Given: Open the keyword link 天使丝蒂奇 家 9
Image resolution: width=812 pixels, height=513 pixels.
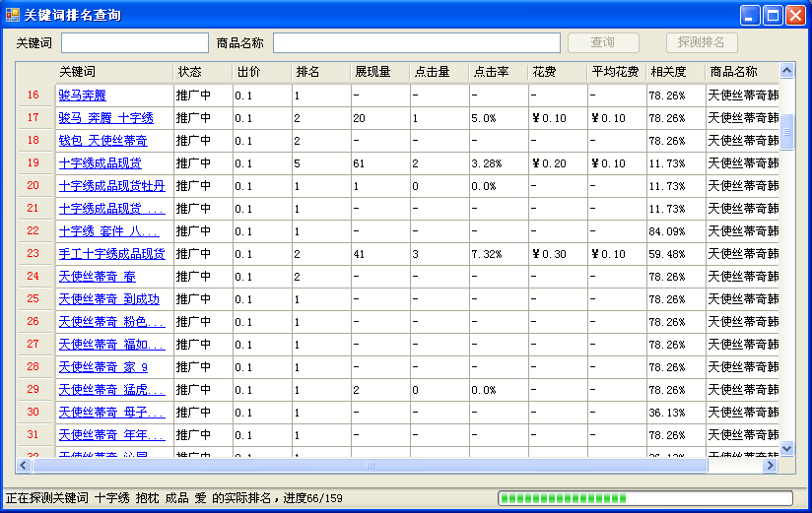Looking at the screenshot, I should click(103, 367).
